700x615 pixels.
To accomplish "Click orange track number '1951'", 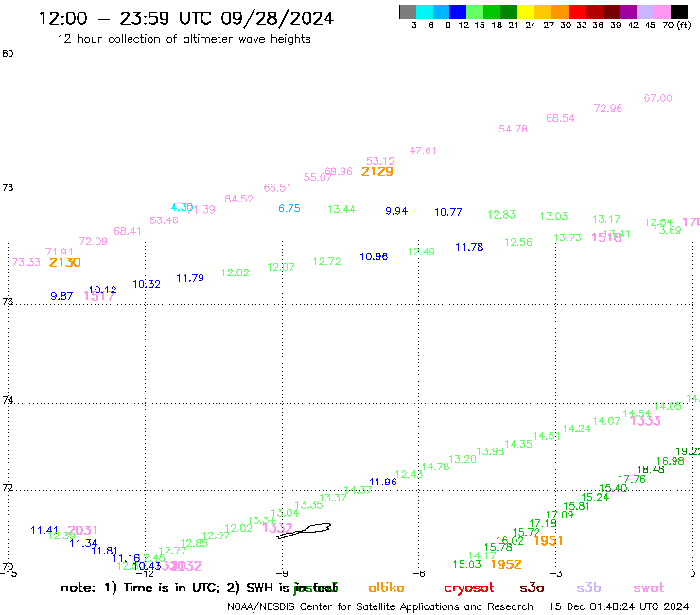I will pyautogui.click(x=549, y=541).
